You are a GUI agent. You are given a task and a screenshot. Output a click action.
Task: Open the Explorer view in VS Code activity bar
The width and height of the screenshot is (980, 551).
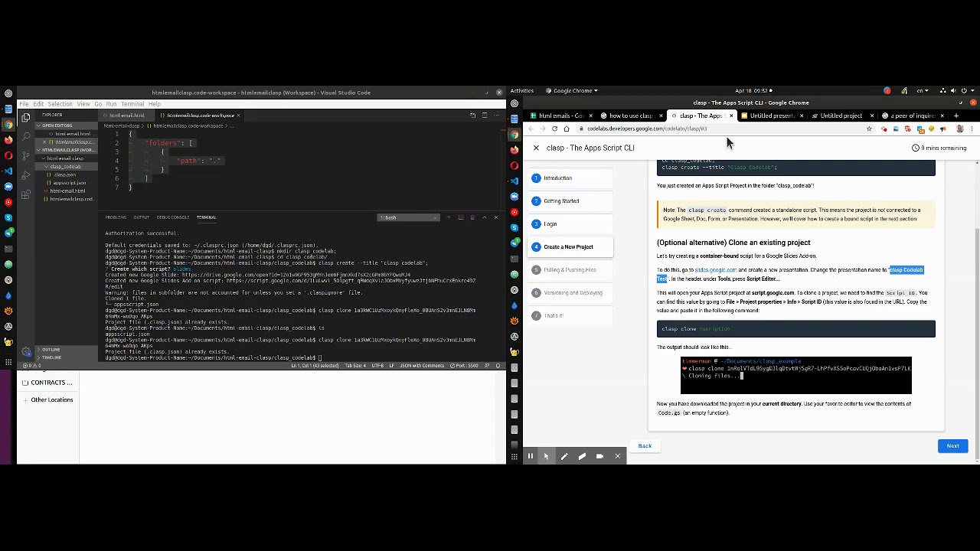[25, 118]
